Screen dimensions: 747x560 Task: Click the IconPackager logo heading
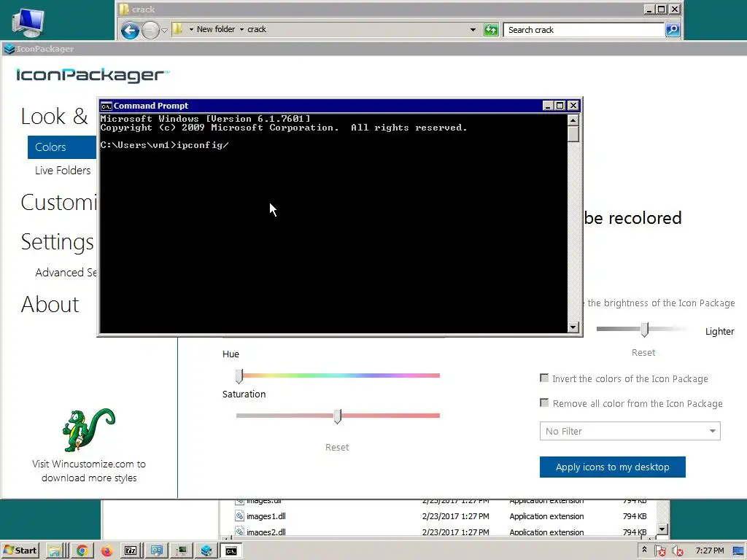tap(93, 75)
